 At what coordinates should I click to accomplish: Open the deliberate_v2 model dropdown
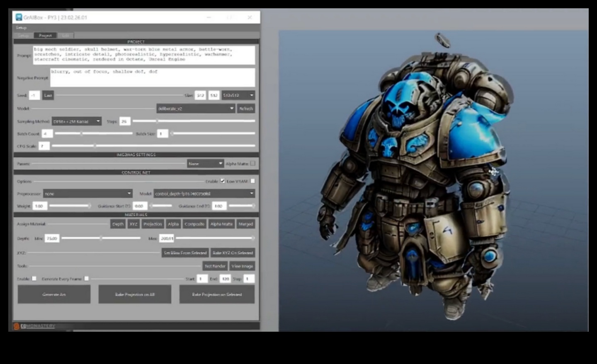(196, 108)
